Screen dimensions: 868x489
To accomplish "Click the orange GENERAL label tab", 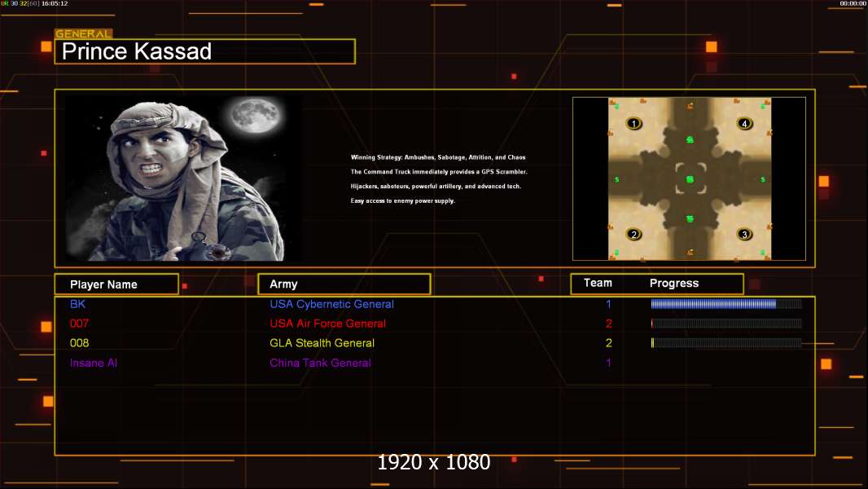I will (84, 33).
